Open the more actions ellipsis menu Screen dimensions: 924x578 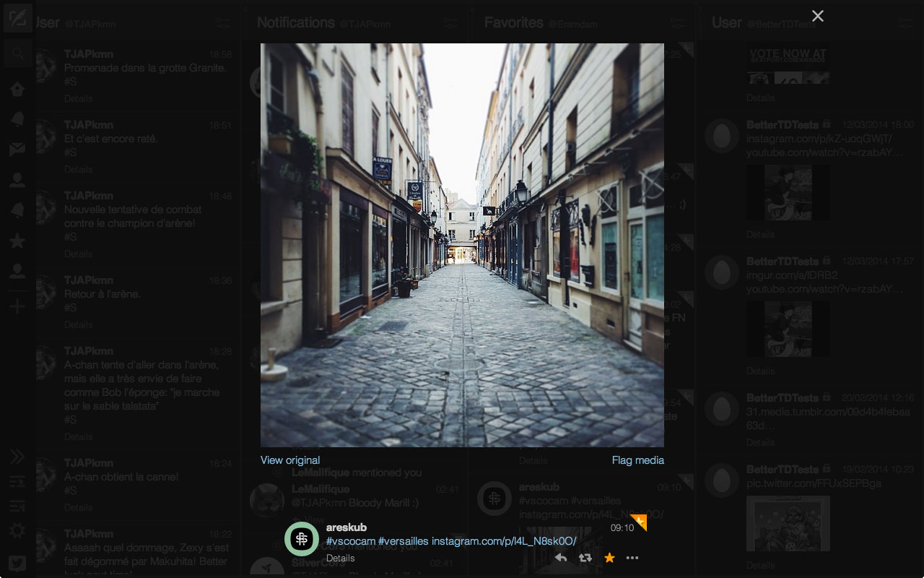632,558
